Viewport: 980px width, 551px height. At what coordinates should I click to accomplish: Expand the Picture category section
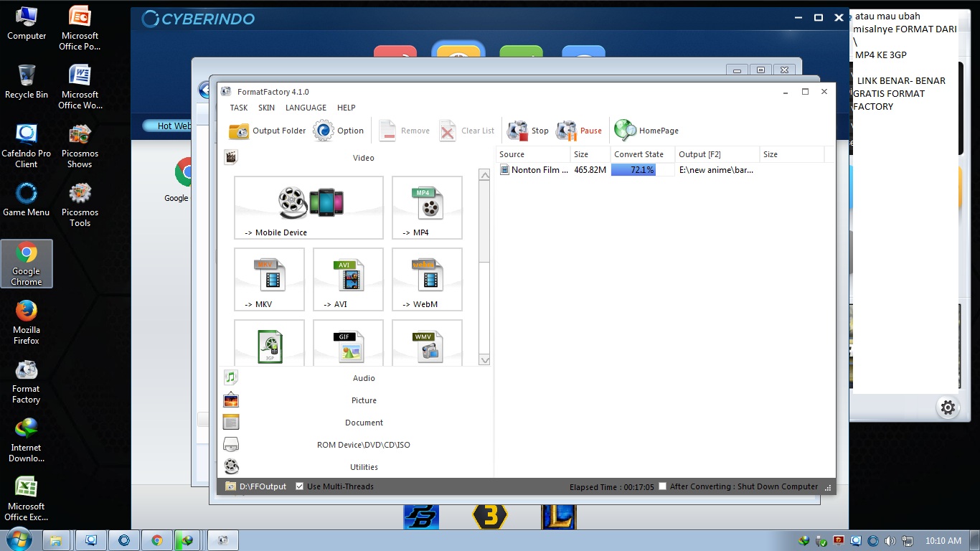355,400
